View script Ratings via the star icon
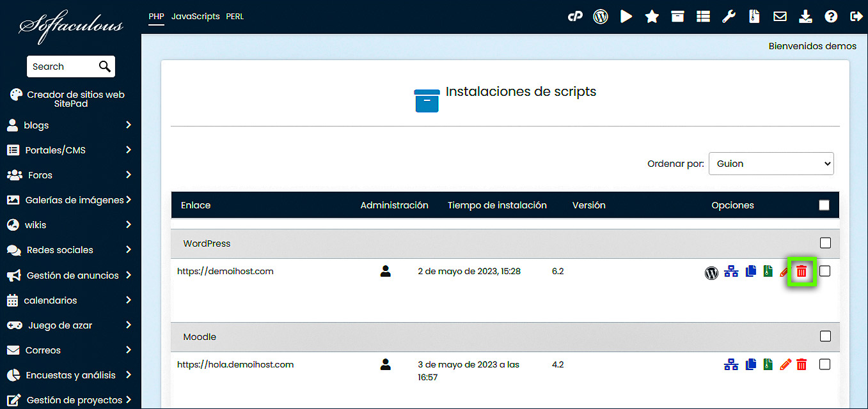The height and width of the screenshot is (409, 868). 652,16
